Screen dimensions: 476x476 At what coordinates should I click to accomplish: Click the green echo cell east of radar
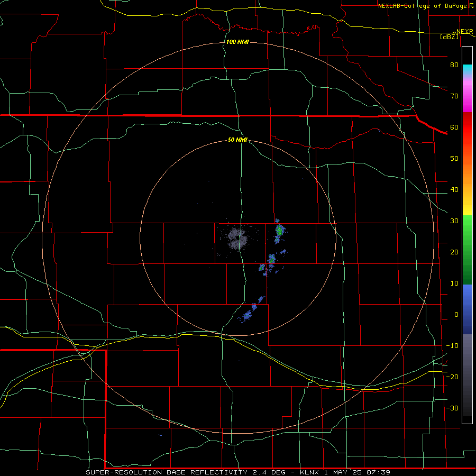[x=280, y=230]
